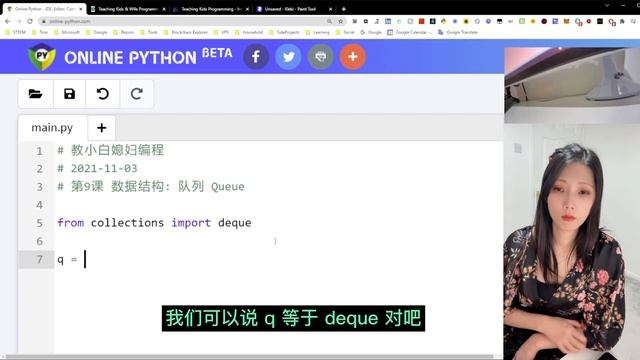Image resolution: width=640 pixels, height=360 pixels.
Task: Open the zoom magnifier in the address bar
Action: click(x=329, y=21)
